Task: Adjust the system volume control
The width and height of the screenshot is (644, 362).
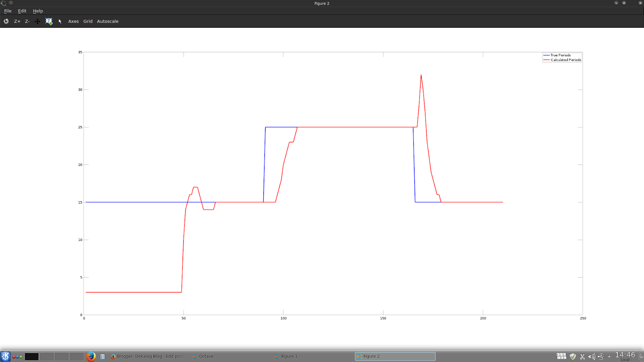Action: pyautogui.click(x=591, y=356)
